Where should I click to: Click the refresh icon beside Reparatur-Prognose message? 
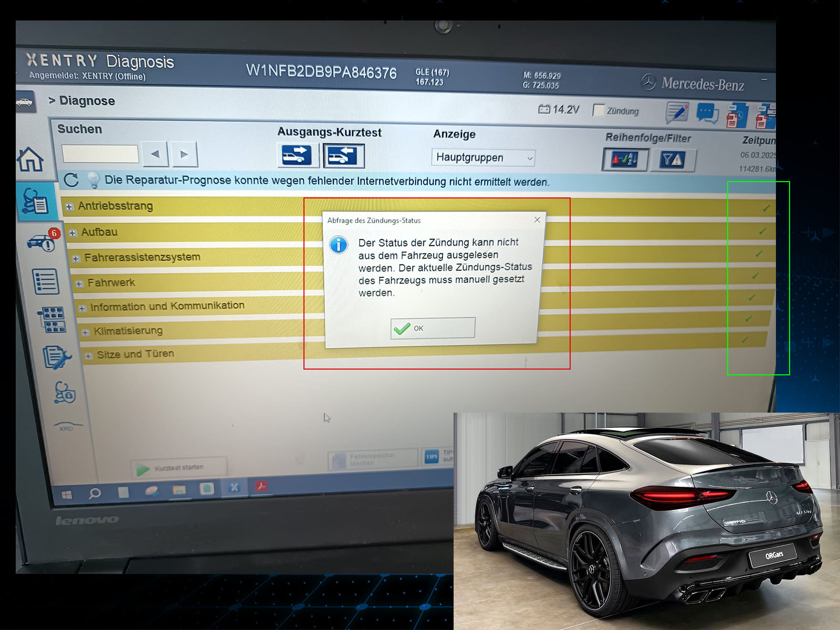pos(71,180)
